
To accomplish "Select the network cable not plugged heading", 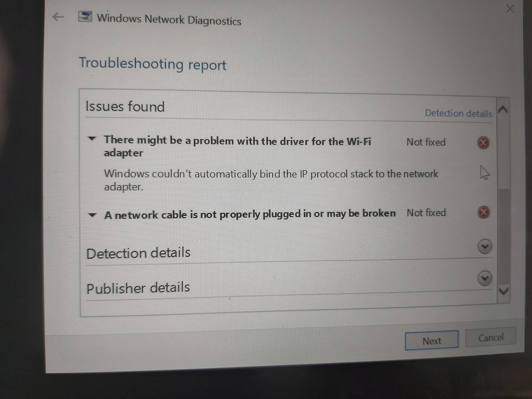I will 250,214.
